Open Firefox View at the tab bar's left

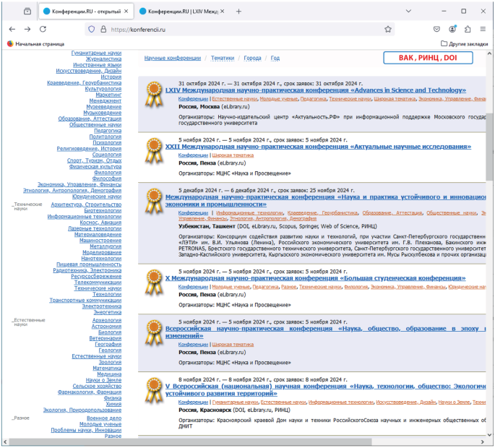pyautogui.click(x=27, y=11)
